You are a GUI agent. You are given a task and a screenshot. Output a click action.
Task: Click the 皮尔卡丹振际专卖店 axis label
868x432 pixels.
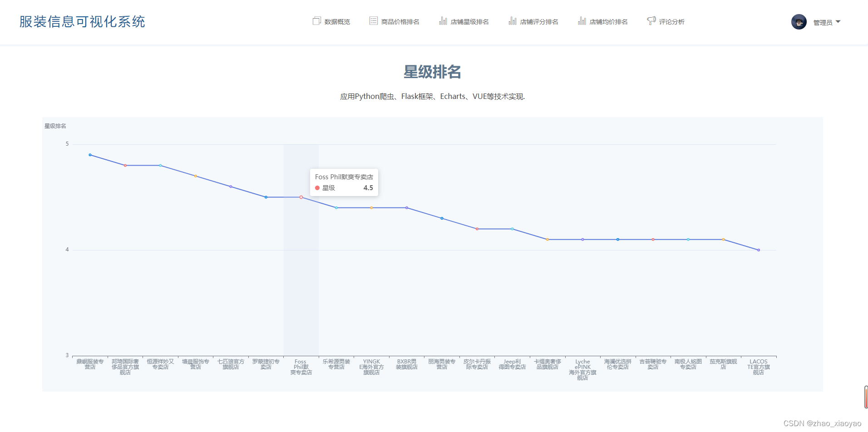(x=477, y=364)
